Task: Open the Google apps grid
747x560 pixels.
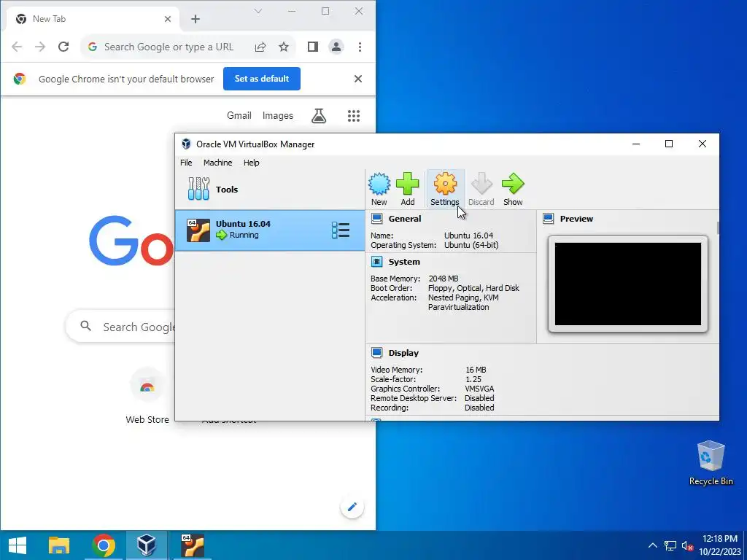Action: click(354, 116)
